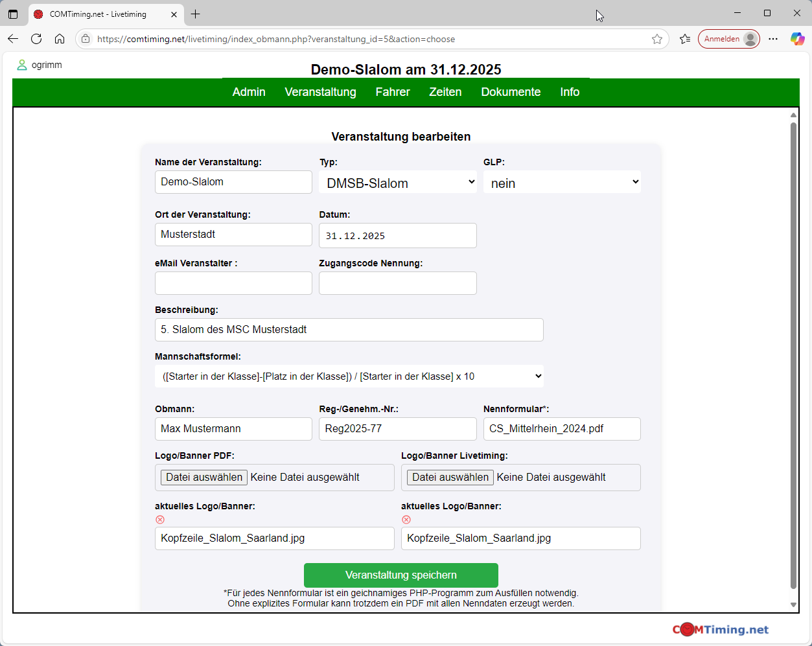This screenshot has width=812, height=646.
Task: Edit the Reg-/Genehm.-Nr. field
Action: (398, 429)
